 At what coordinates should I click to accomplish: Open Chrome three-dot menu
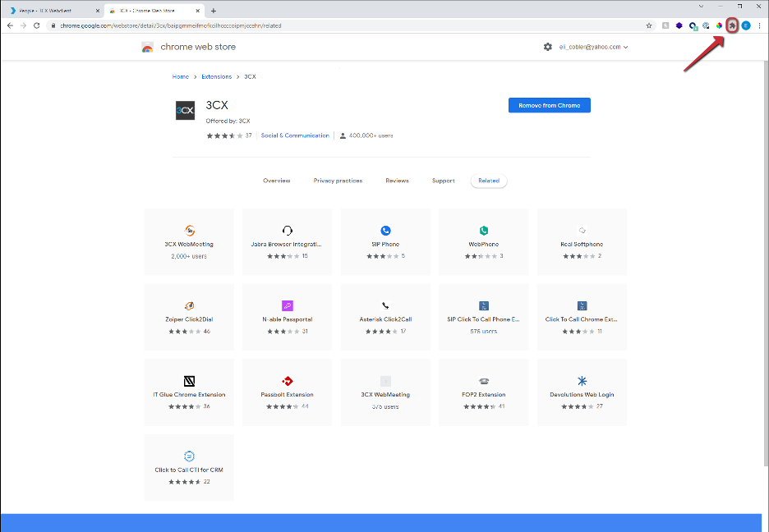click(x=759, y=25)
